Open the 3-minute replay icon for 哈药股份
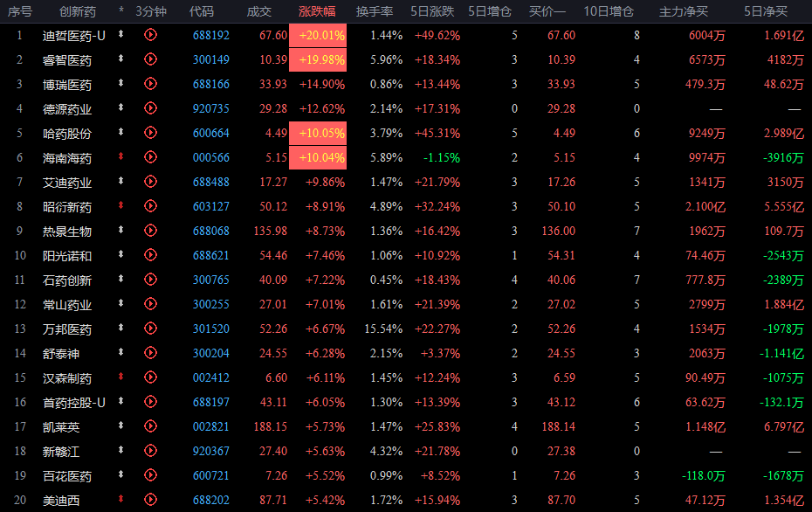The height and width of the screenshot is (512, 812). [x=150, y=133]
